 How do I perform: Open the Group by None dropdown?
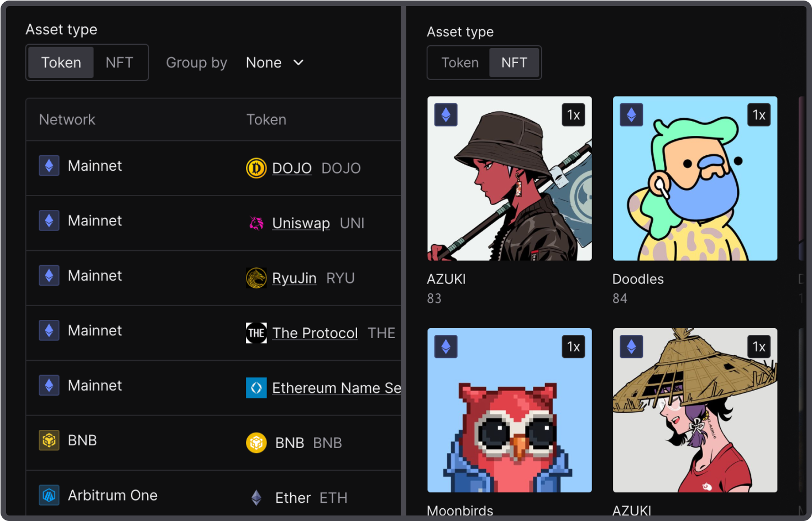[274, 62]
